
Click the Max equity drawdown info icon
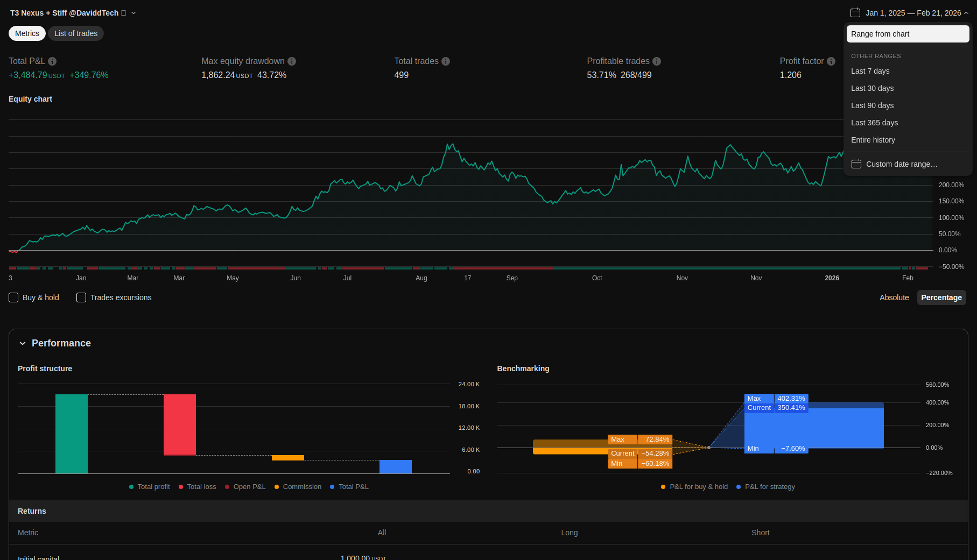click(292, 61)
